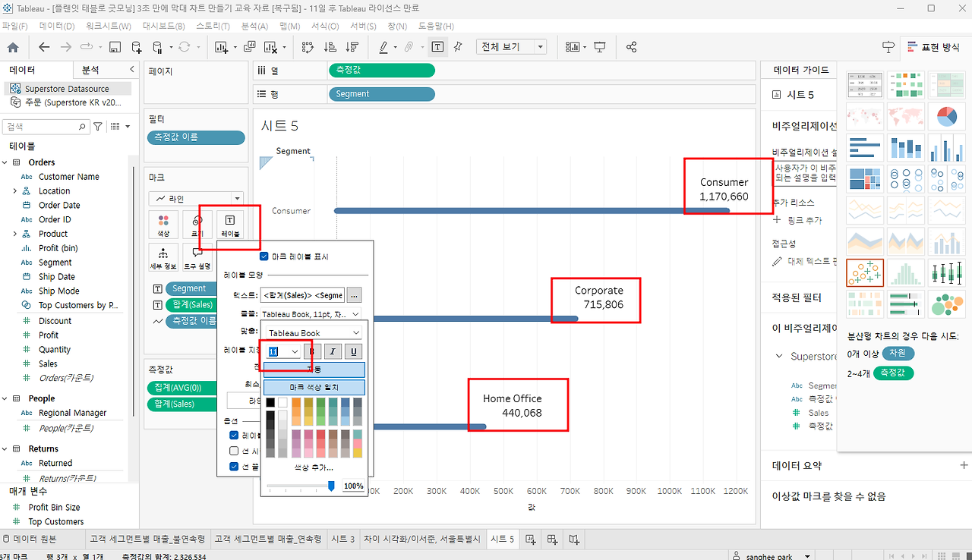972x560 pixels.
Task: Toggle Bold in font popup
Action: pos(312,351)
